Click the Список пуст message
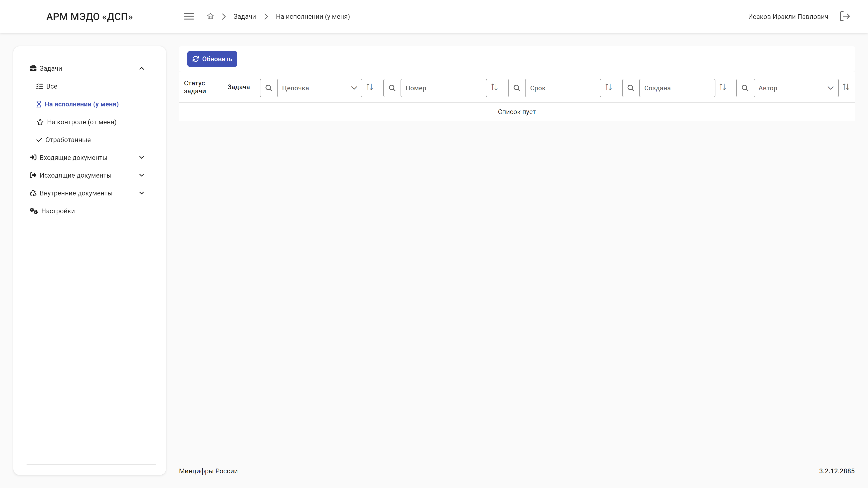Viewport: 868px width, 488px height. click(517, 112)
